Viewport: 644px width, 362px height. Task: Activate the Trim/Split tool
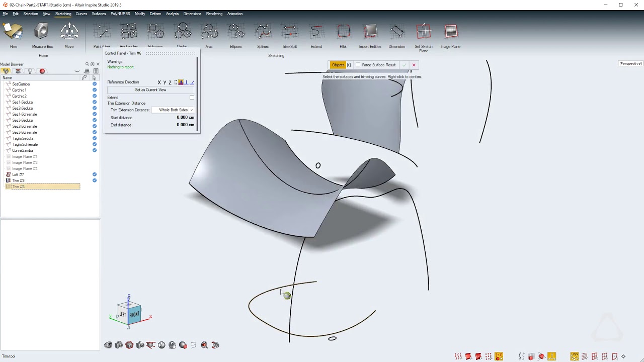pos(289,35)
